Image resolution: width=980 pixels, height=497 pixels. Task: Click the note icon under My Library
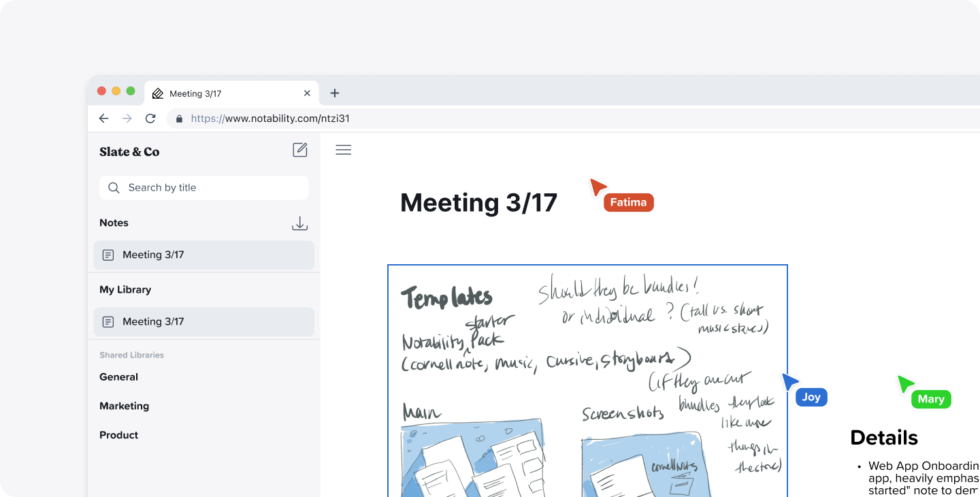pyautogui.click(x=108, y=321)
